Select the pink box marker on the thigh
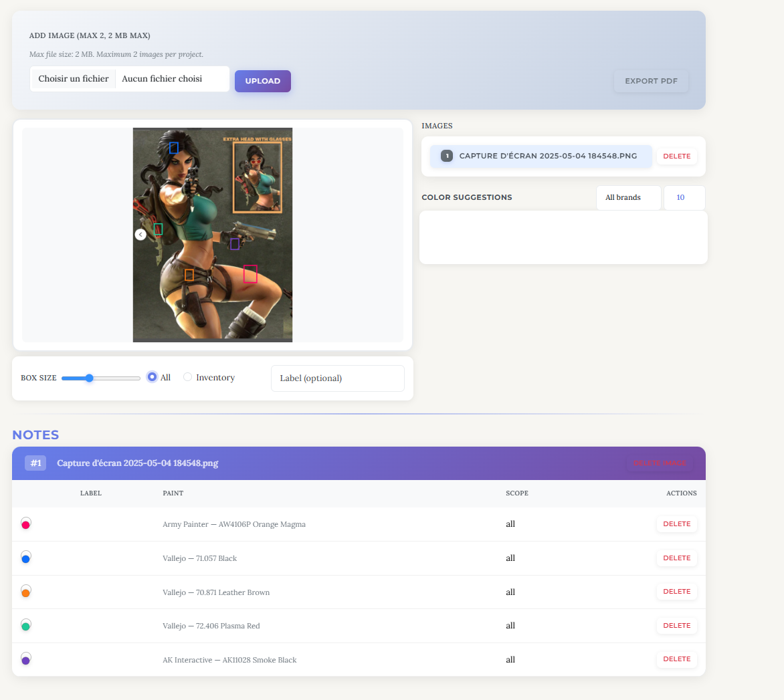 (x=250, y=274)
